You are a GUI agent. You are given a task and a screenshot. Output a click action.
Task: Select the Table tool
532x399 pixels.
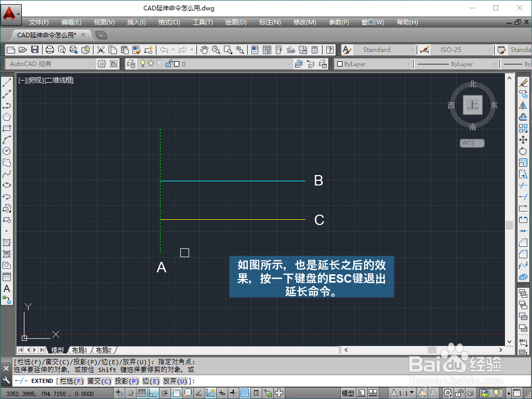tap(6, 277)
